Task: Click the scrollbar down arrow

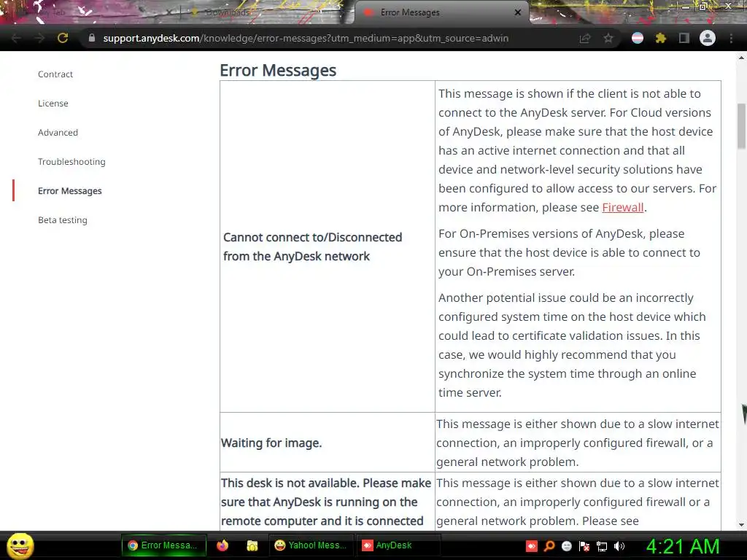Action: tap(741, 525)
